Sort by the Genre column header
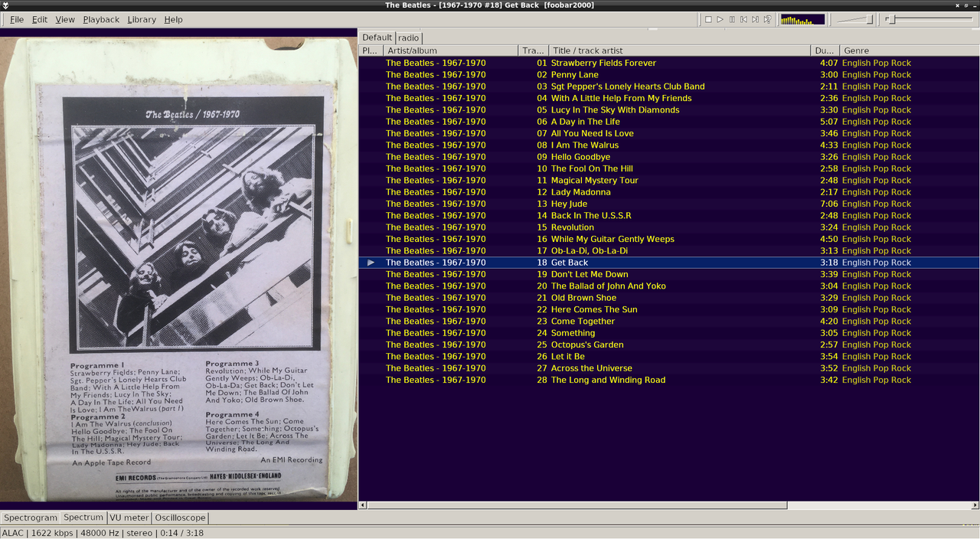This screenshot has height=539, width=980. pos(910,51)
